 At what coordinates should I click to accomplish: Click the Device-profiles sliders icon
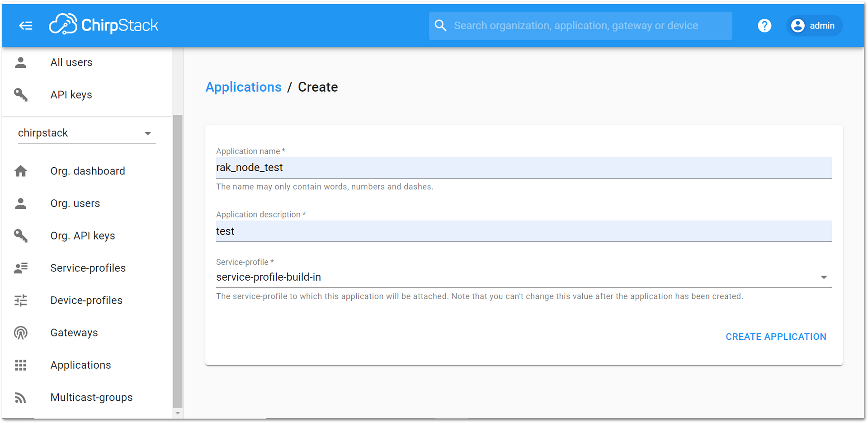[21, 301]
